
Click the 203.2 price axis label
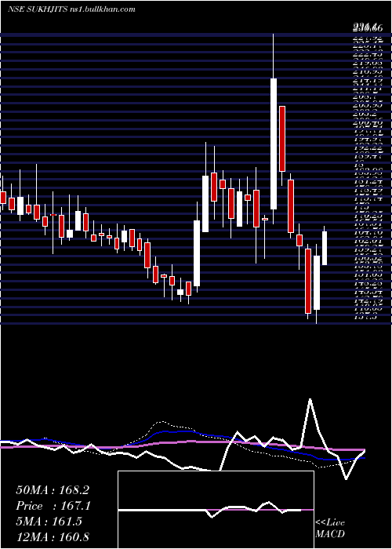coord(364,114)
